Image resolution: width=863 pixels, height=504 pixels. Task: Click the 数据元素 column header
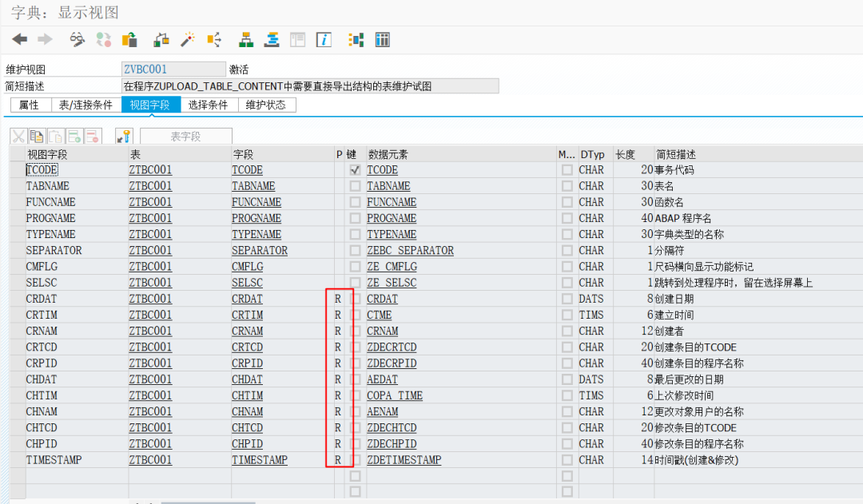coord(461,155)
